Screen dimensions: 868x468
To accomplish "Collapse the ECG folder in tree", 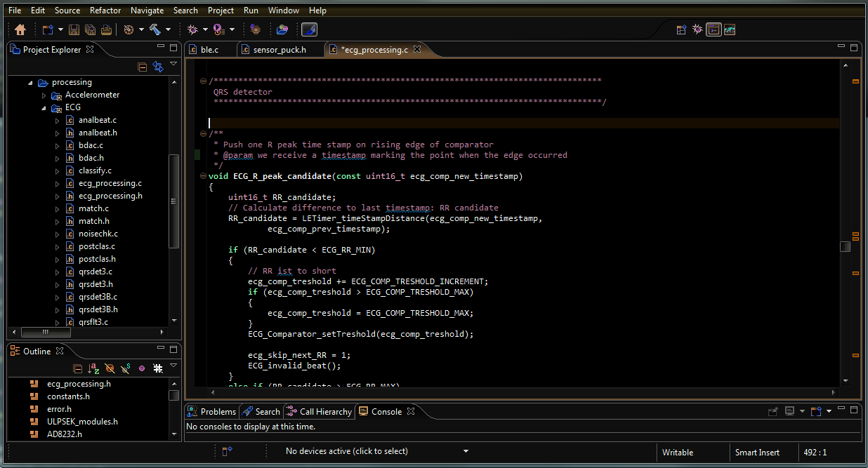I will tap(44, 108).
